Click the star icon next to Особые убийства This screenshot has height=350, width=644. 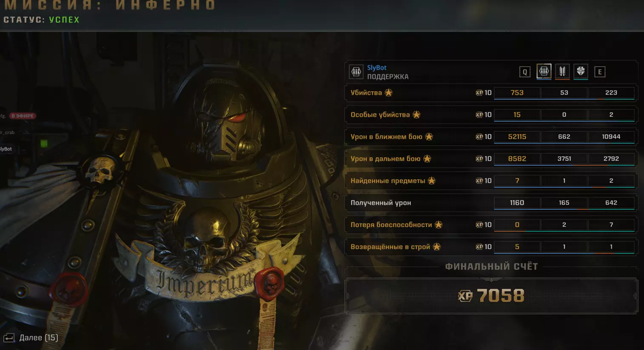coord(416,115)
